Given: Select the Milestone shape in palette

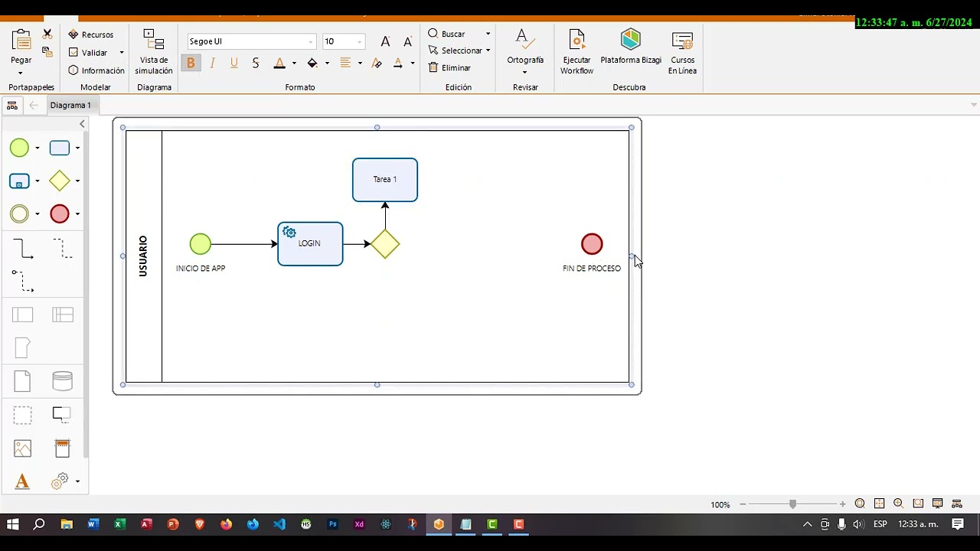Looking at the screenshot, I should point(22,348).
